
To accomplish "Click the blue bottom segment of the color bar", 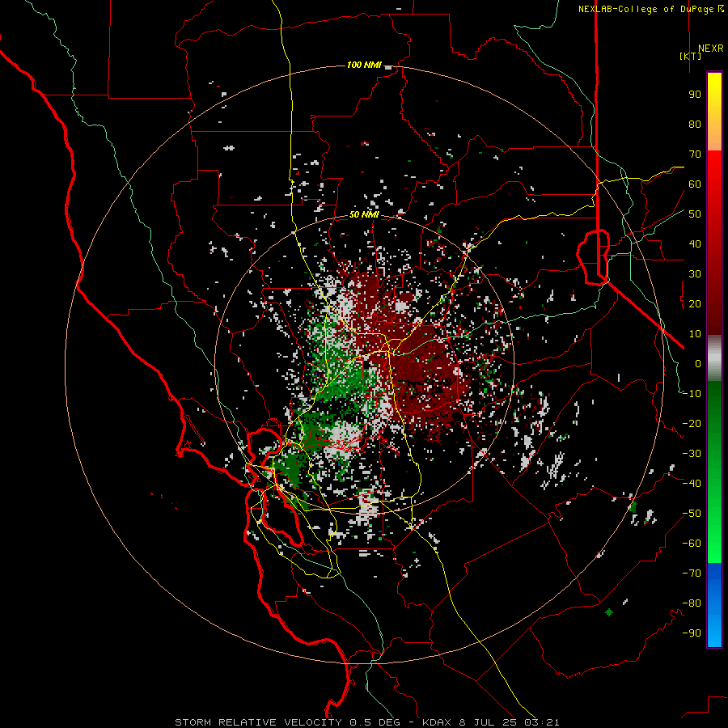I will (x=714, y=605).
